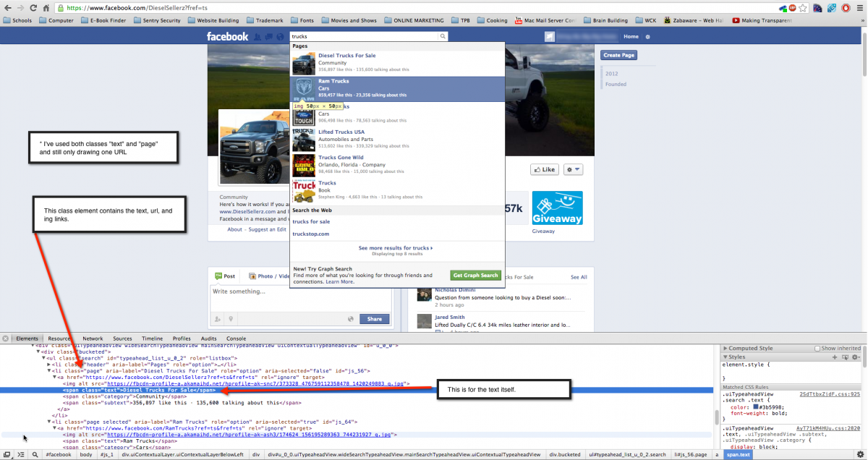Click the Facebook logo in the blue bar
This screenshot has width=868, height=460.
point(227,36)
